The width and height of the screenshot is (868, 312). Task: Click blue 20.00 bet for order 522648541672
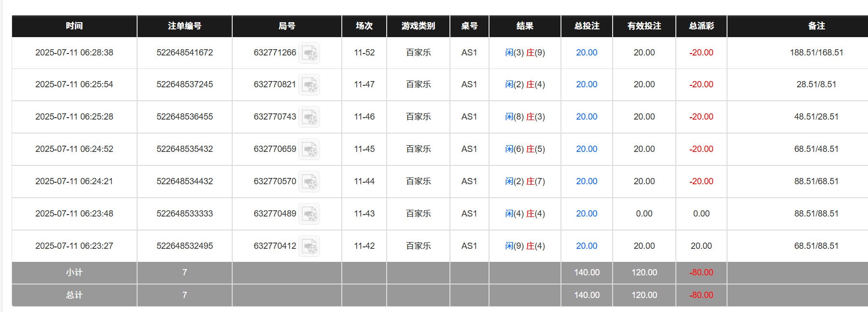tap(586, 53)
